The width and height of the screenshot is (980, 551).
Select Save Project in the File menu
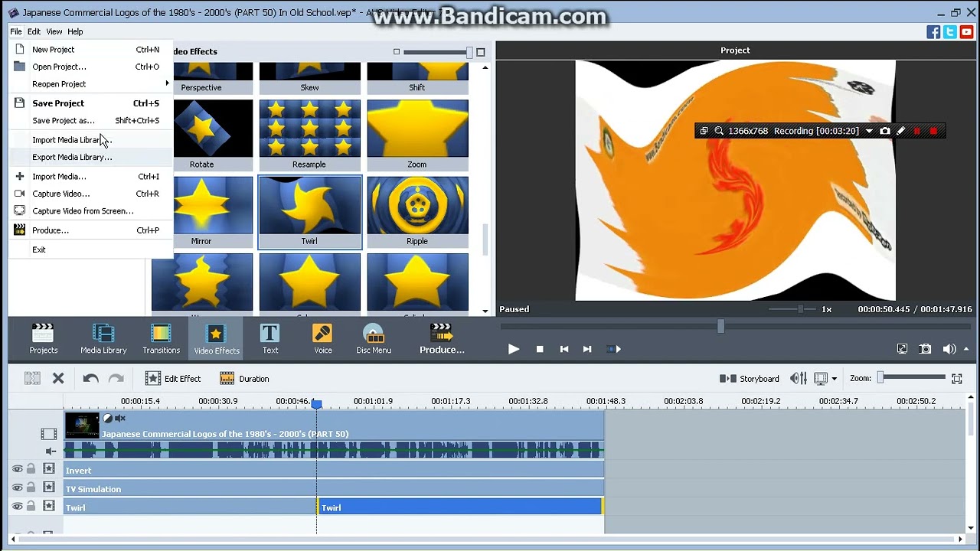tap(91, 103)
